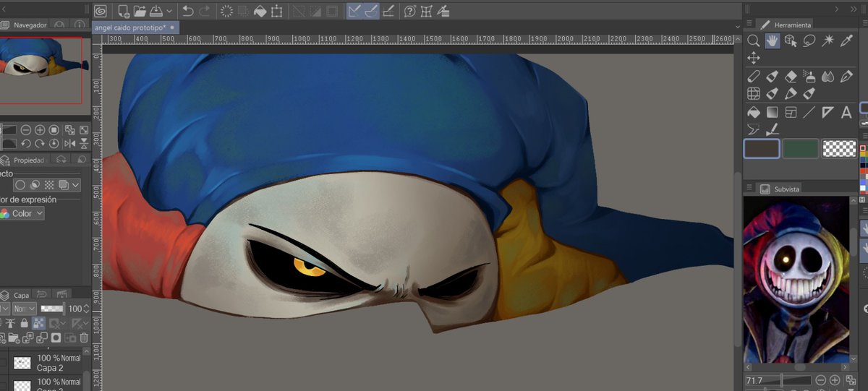Select the Hand move canvas tool
Viewport: 868px width, 391px height.
click(772, 41)
